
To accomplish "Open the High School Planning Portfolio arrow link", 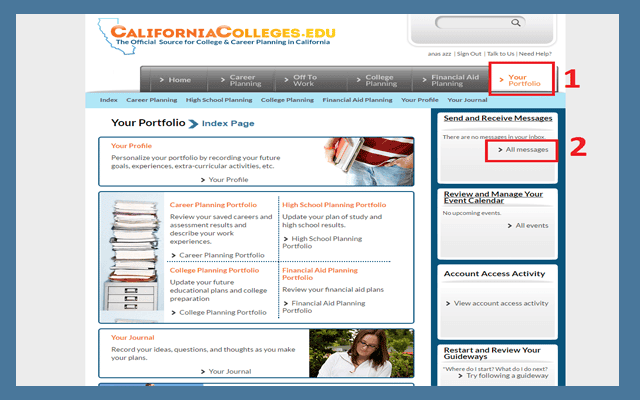I will click(x=322, y=242).
